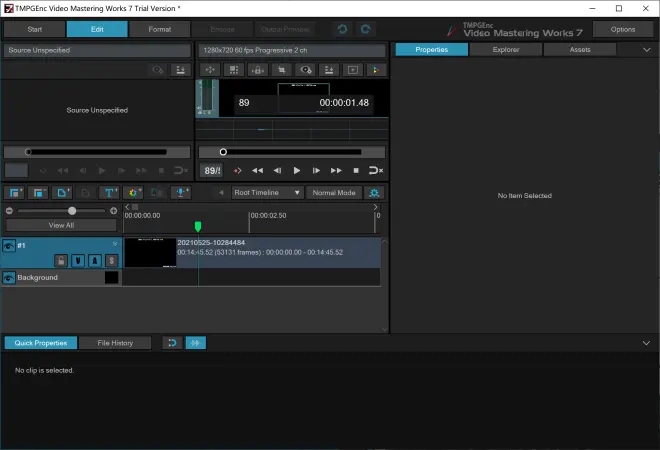Rewind the timeline preview
Screen dimensions: 660x450
click(258, 170)
